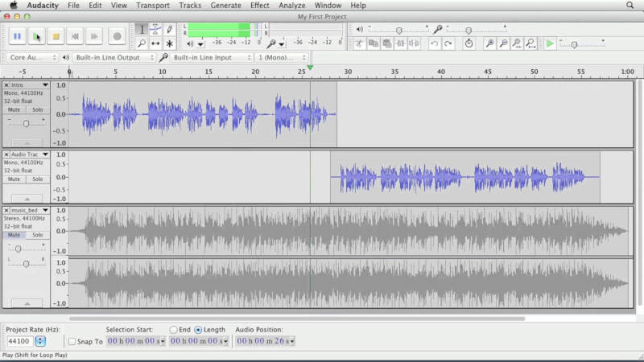Viewport: 644px width, 362px height.
Task: Expand the Intro track name menu
Action: click(46, 85)
